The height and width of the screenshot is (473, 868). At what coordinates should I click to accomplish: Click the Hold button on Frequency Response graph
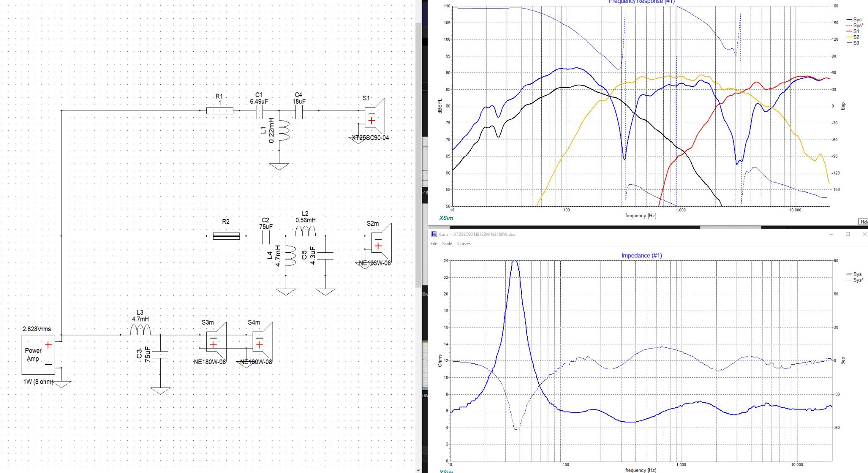(x=863, y=222)
